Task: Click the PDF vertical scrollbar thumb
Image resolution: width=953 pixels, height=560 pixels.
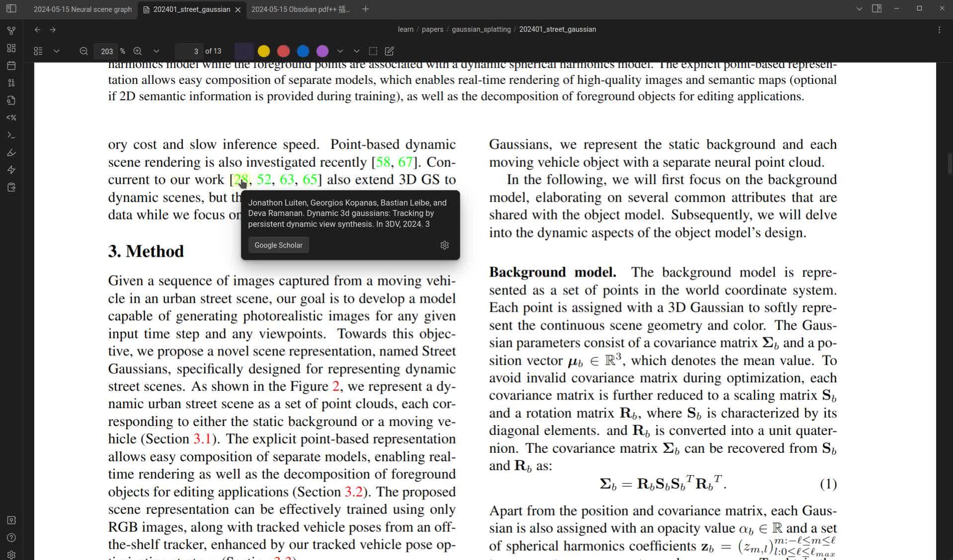Action: [x=950, y=164]
